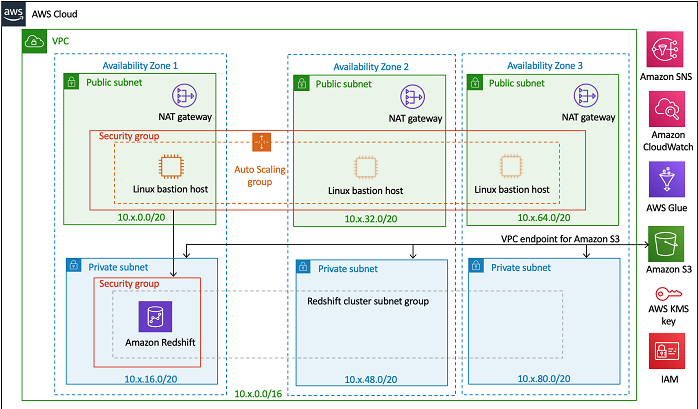This screenshot has width=698, height=409.
Task: Click the 'Availability Zone 3' heading
Action: (x=545, y=66)
